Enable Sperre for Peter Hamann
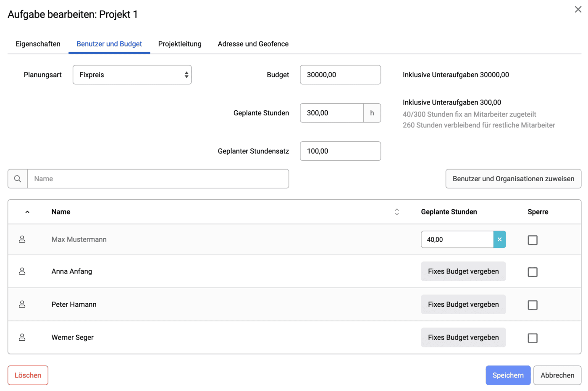This screenshot has height=391, width=588. 533,305
